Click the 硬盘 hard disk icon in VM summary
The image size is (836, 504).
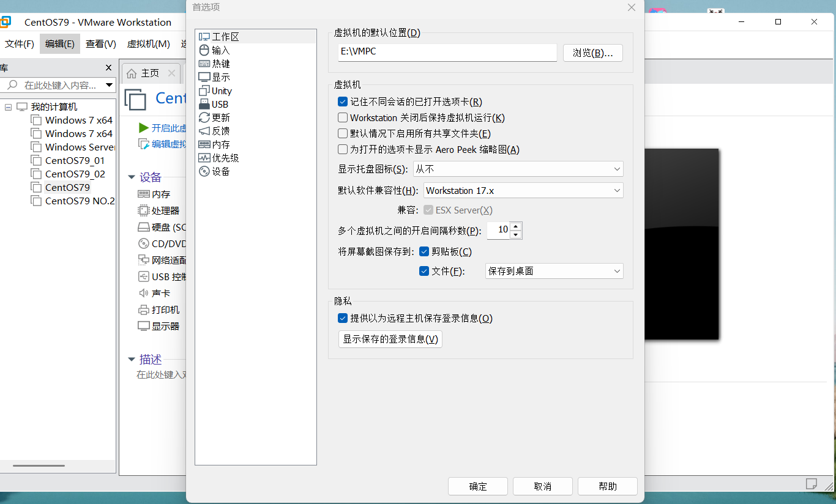144,227
